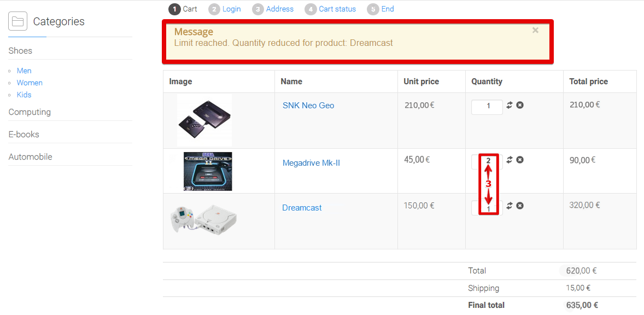644x315 pixels.
Task: Click the 'Limit reached' alert text
Action: [x=283, y=43]
